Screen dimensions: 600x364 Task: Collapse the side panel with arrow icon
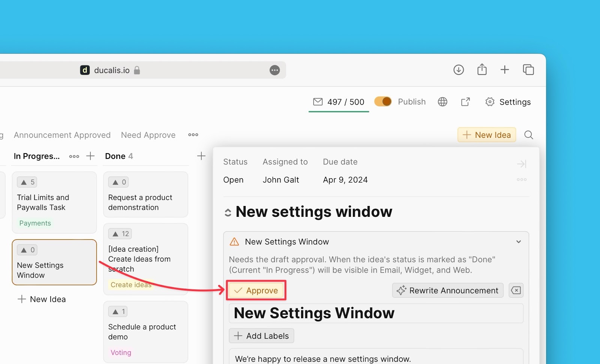(x=522, y=164)
